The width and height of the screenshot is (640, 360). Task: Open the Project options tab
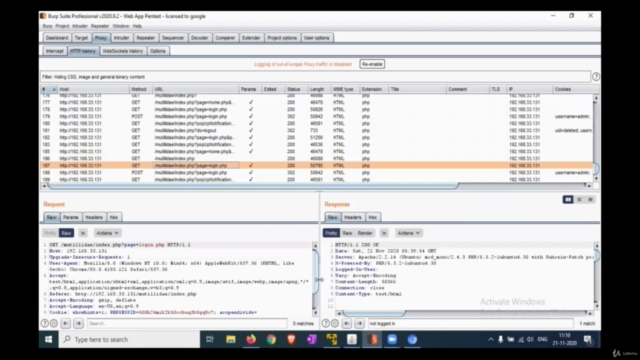pyautogui.click(x=282, y=38)
